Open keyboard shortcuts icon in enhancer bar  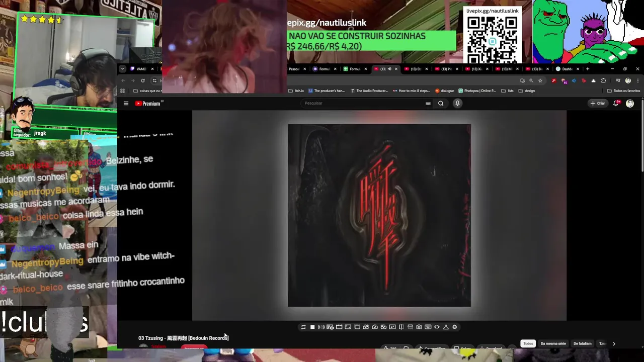(x=428, y=327)
